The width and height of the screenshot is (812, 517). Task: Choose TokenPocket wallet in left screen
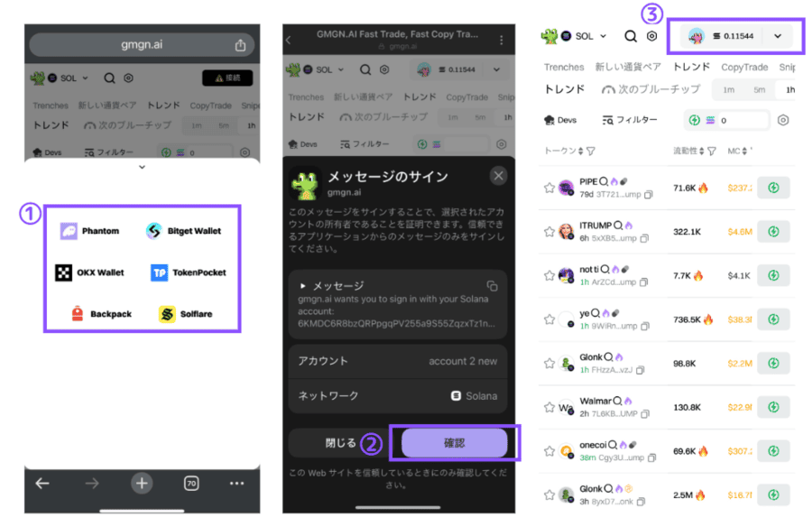point(189,272)
